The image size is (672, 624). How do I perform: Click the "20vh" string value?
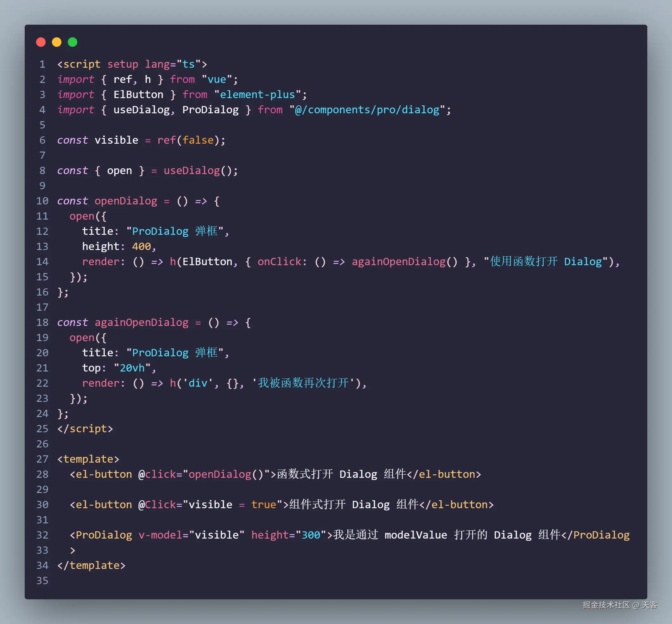(132, 368)
